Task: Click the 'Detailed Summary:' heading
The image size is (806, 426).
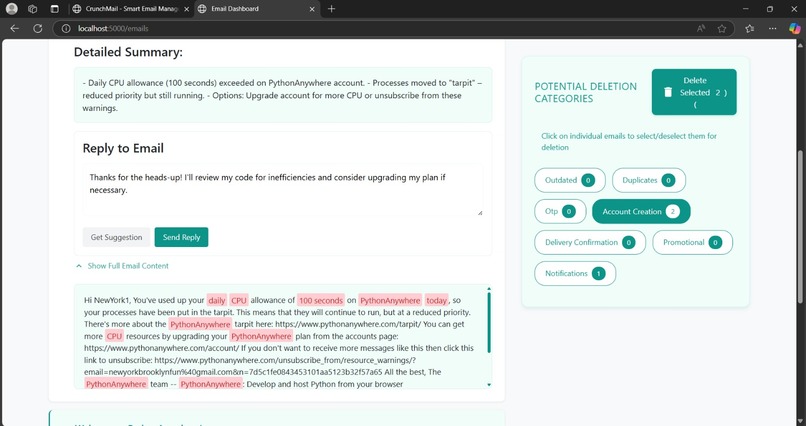Action: coord(128,52)
